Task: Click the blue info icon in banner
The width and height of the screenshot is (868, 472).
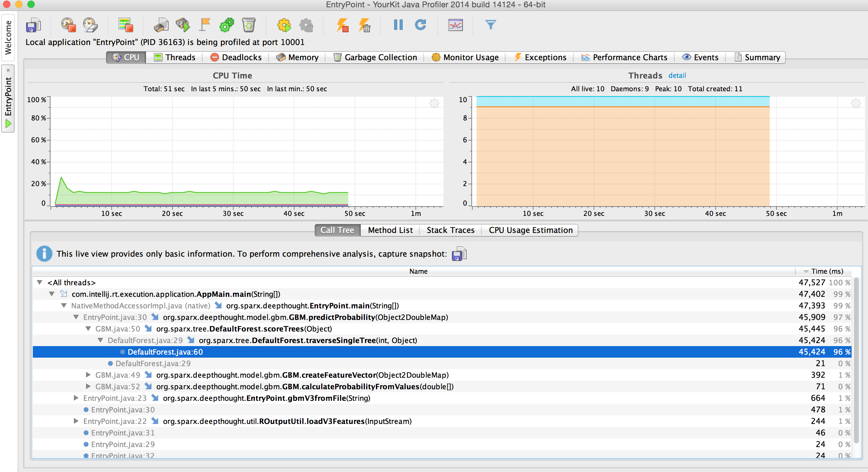Action: click(x=44, y=254)
